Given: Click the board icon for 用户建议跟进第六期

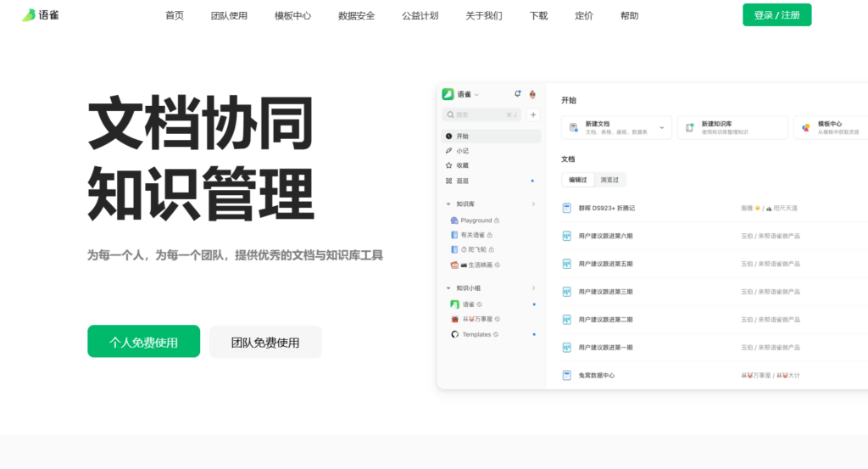Looking at the screenshot, I should 567,236.
